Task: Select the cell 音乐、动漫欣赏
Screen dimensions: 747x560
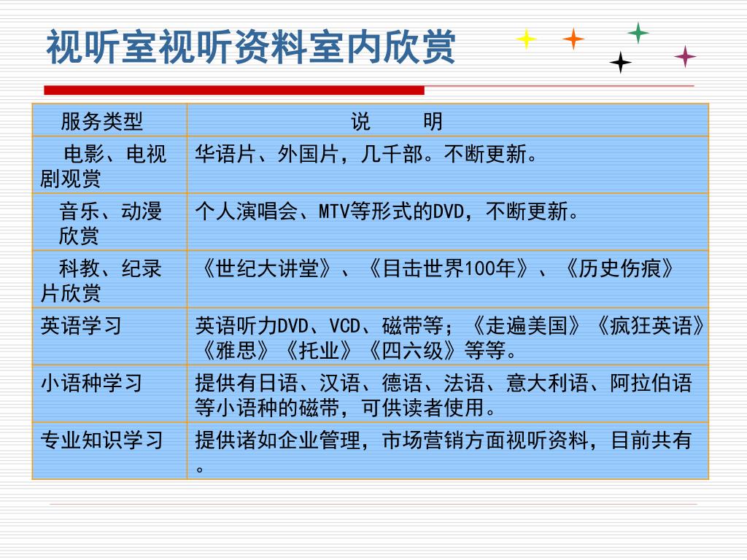Action: [109, 222]
